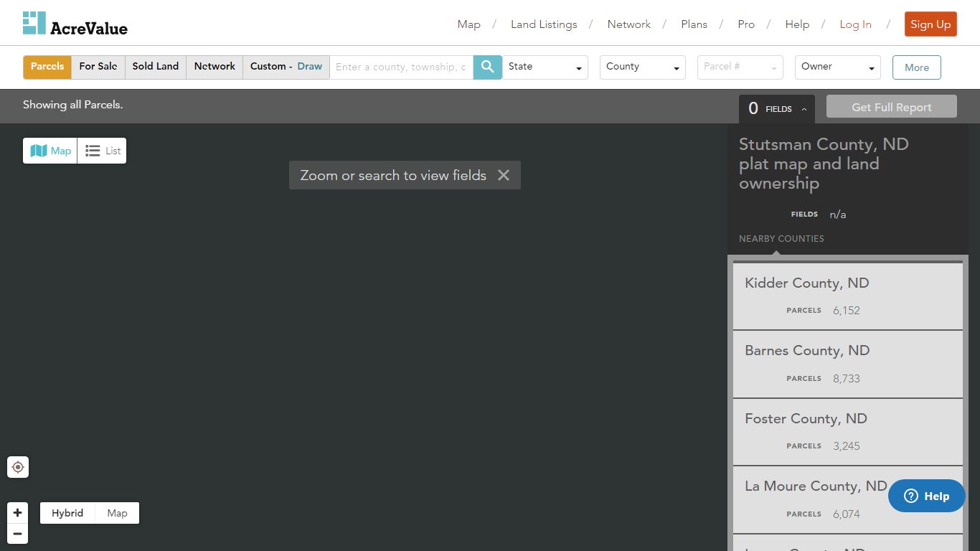Viewport: 980px width, 551px height.
Task: Open the Parcel # dropdown
Action: coord(740,67)
